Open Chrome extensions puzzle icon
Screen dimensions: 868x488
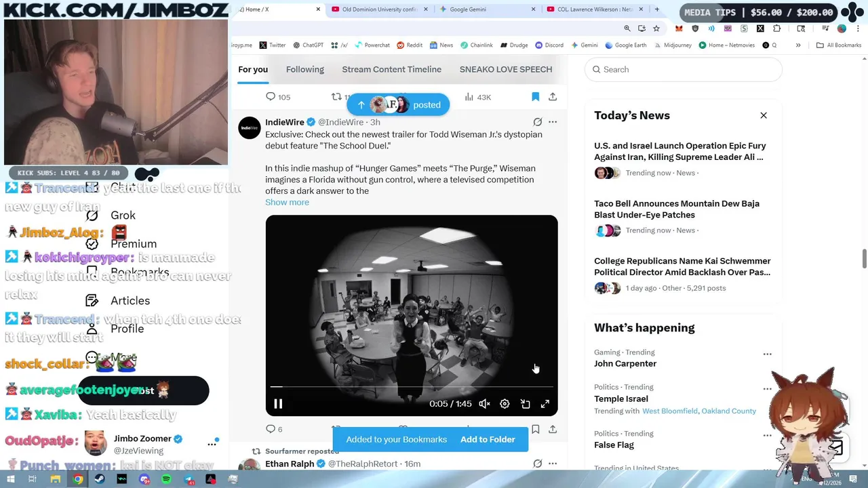(777, 28)
